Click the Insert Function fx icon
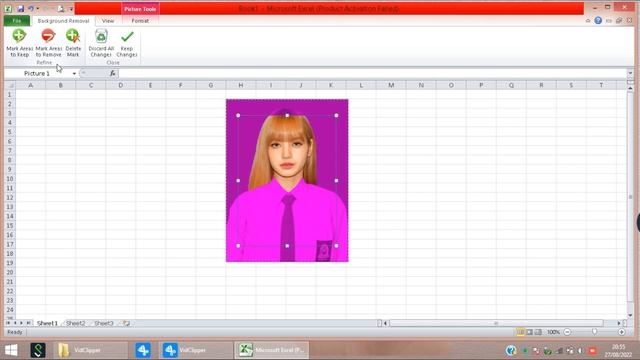This screenshot has height=360, width=640. click(112, 73)
